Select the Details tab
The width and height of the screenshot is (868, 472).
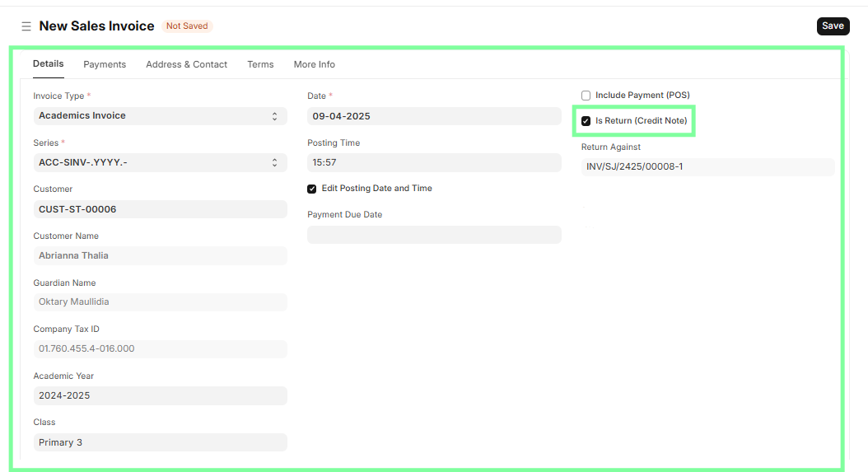(x=48, y=63)
